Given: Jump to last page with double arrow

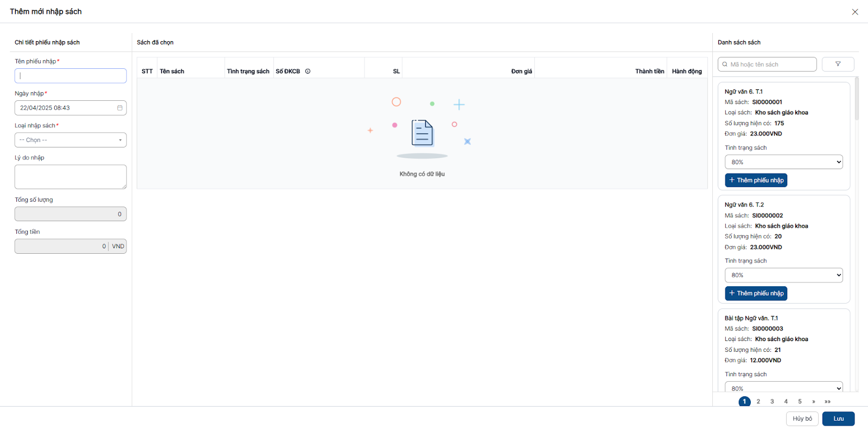Looking at the screenshot, I should point(827,402).
